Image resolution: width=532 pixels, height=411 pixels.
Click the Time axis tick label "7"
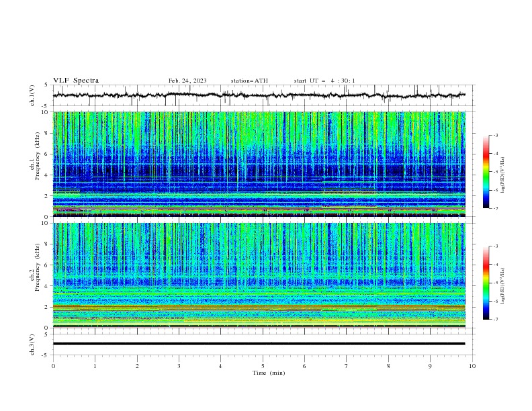[x=347, y=366]
